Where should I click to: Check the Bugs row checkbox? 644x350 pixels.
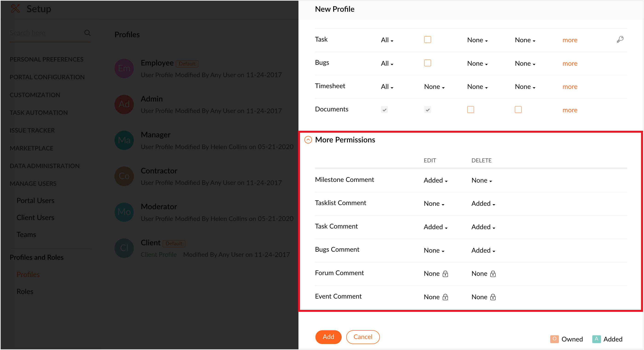[x=427, y=63]
